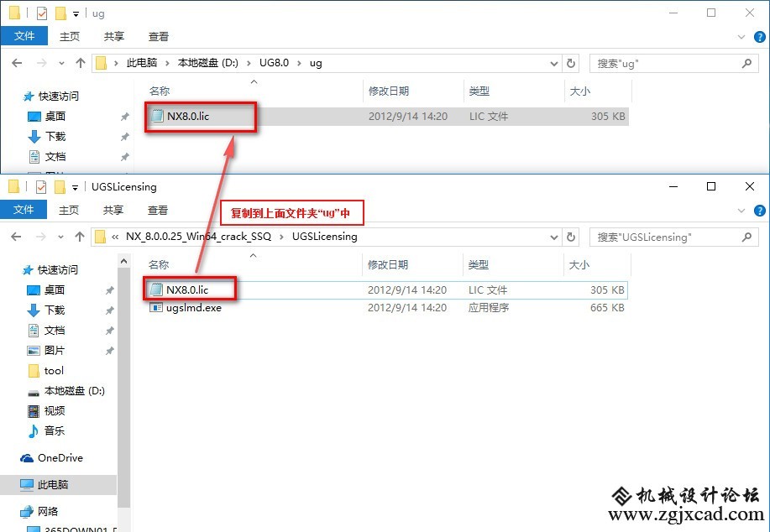The image size is (770, 532).
Task: Click the UG8.0 breadcrumb in the address bar
Action: tap(274, 63)
